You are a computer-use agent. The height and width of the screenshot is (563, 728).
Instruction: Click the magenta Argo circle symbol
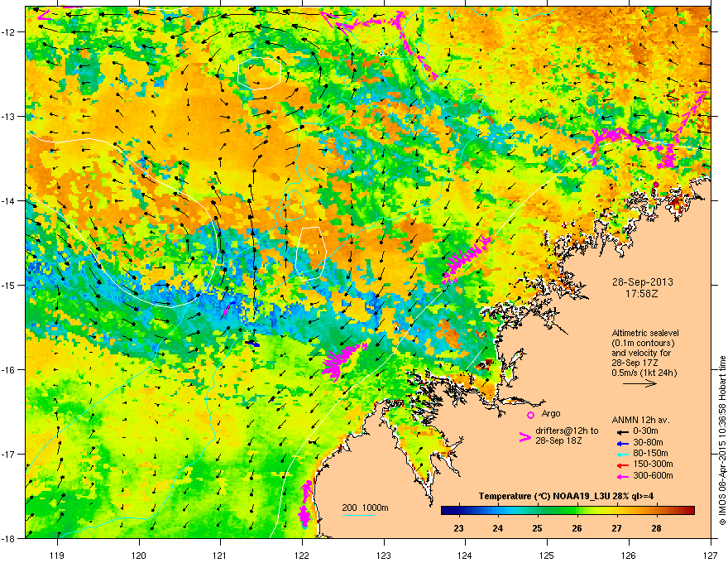coord(530,415)
